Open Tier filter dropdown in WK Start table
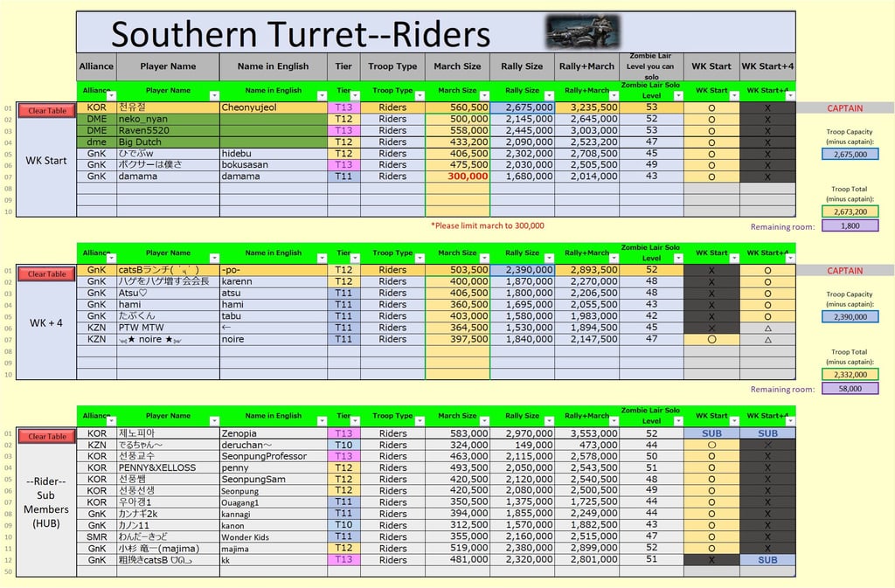The image size is (895, 588). (355, 96)
